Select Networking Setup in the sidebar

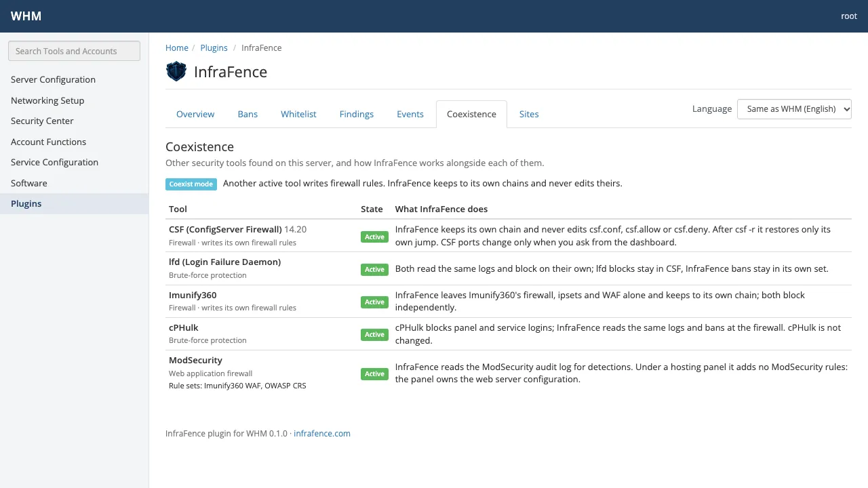click(x=74, y=100)
